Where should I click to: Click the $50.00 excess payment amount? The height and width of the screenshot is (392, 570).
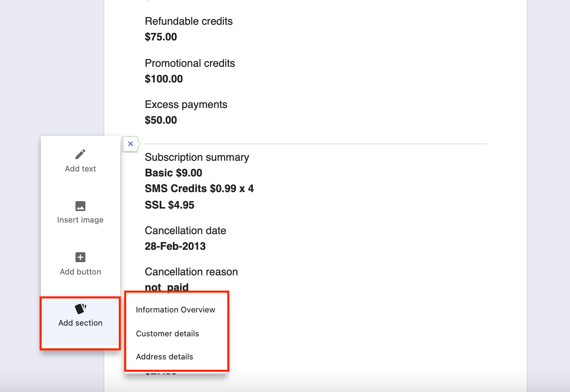(x=161, y=120)
